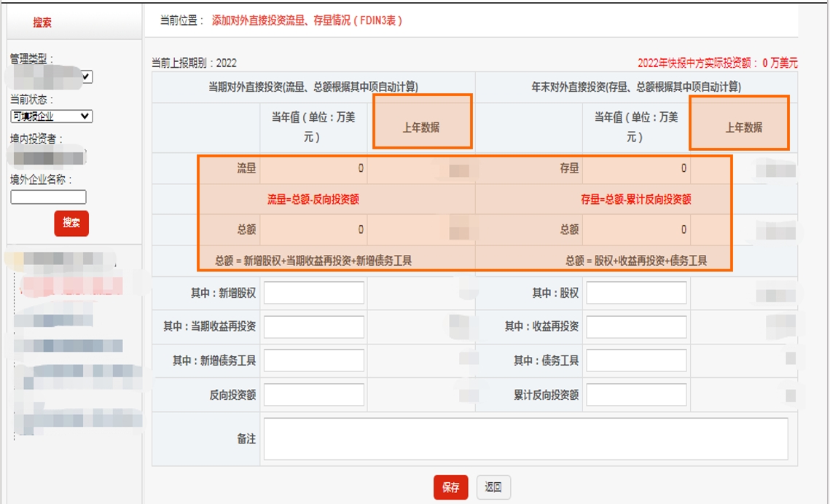Screen dimensions: 830x504
Task: Click the 存量 current-year value cell
Action: [636, 168]
